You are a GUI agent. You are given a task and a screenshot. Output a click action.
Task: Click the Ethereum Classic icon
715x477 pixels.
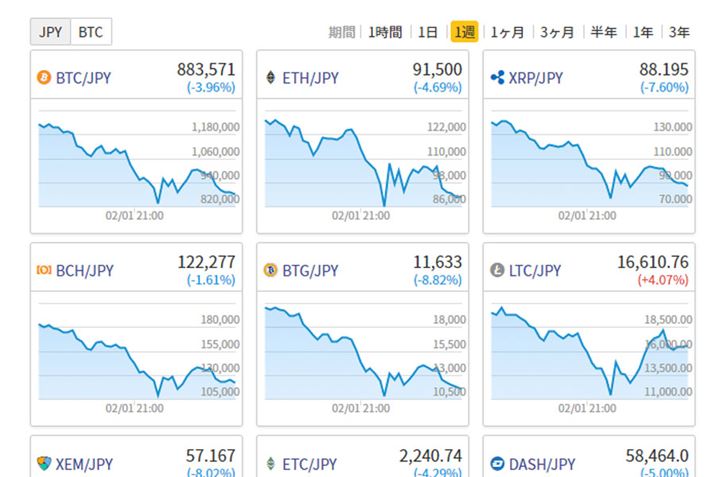tap(270, 464)
